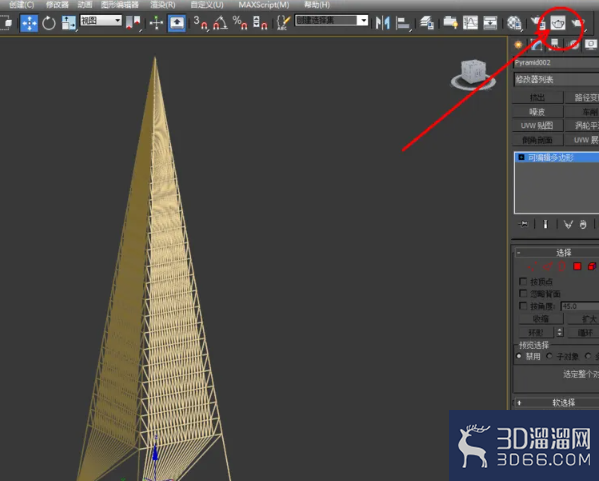
Task: Open the named selection sets dropdown
Action: tap(332, 20)
